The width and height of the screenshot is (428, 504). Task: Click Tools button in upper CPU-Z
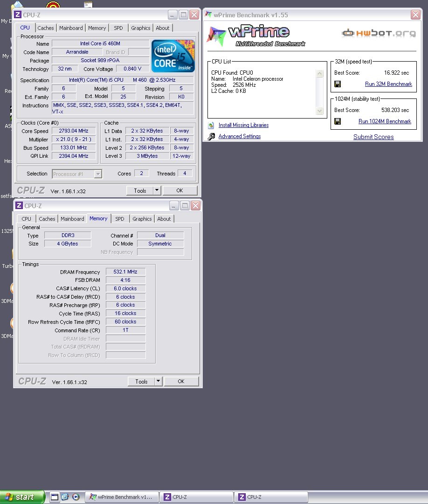point(140,190)
